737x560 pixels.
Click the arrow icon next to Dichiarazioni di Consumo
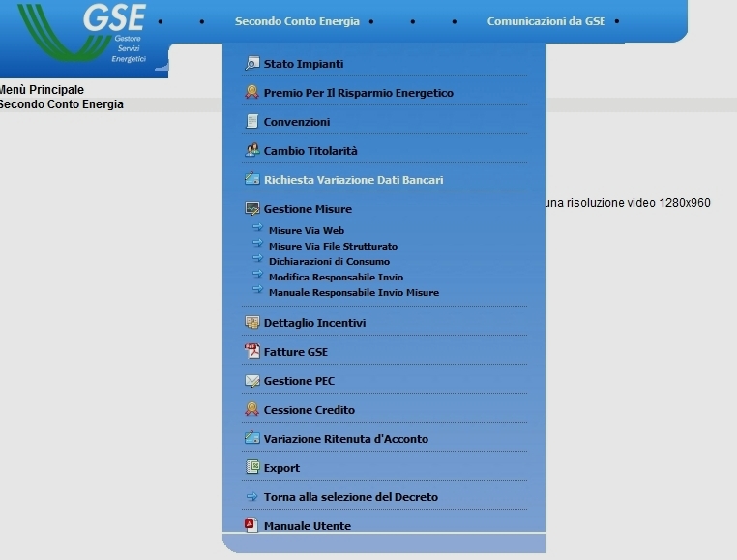(257, 258)
